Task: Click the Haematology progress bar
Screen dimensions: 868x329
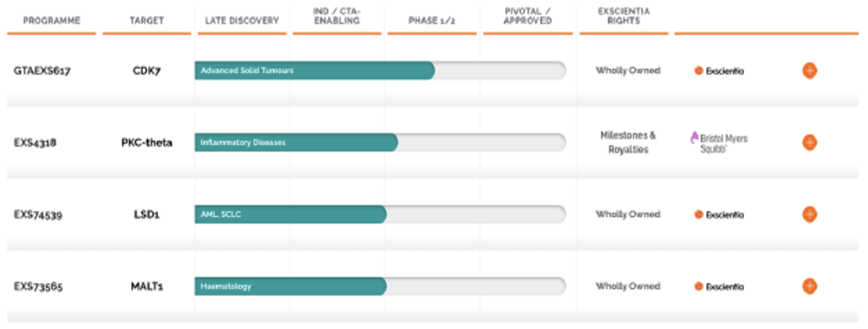Action: tap(290, 286)
